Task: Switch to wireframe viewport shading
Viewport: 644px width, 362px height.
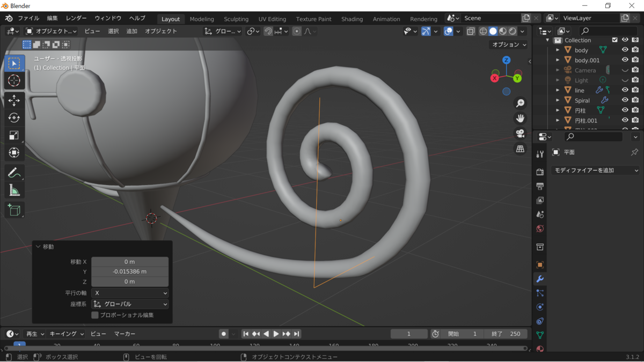Action: coord(483,31)
